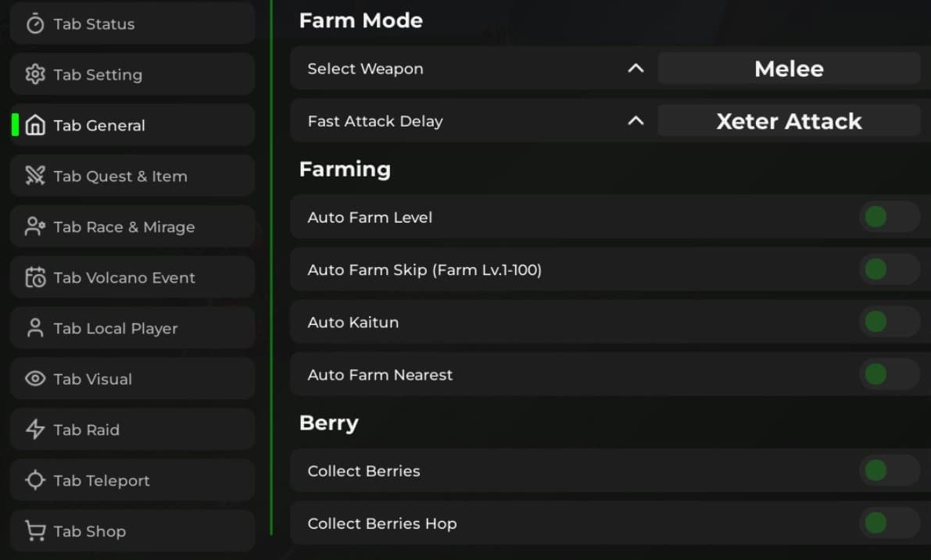Screen dimensions: 931x560
Task: Click the home icon on Tab General
Action: 34,125
